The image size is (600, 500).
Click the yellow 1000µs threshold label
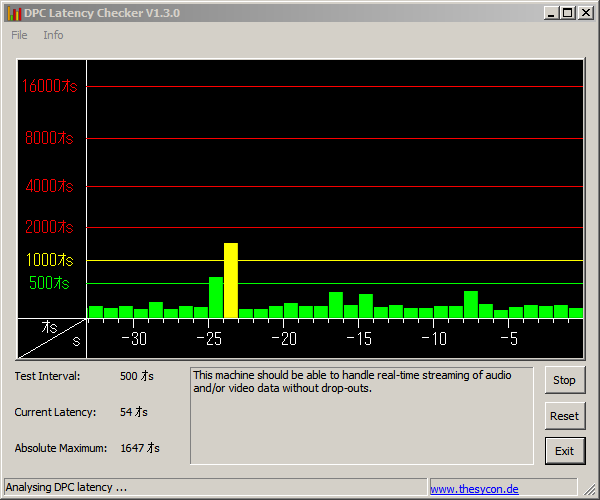[49, 260]
